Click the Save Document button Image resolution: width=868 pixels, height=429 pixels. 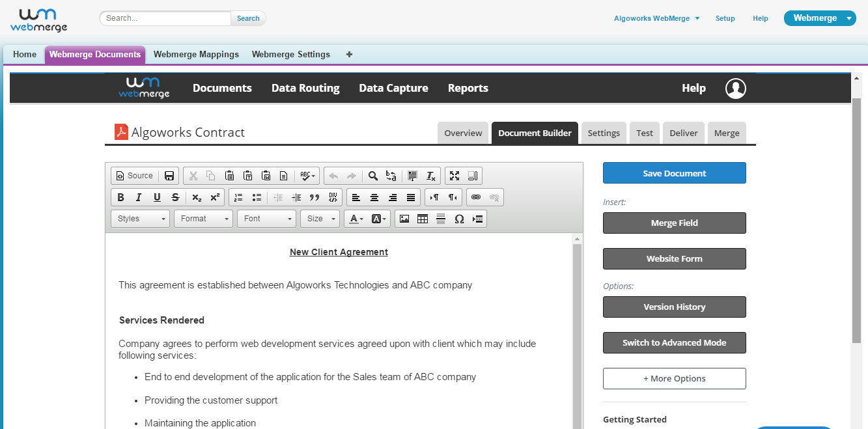coord(674,173)
